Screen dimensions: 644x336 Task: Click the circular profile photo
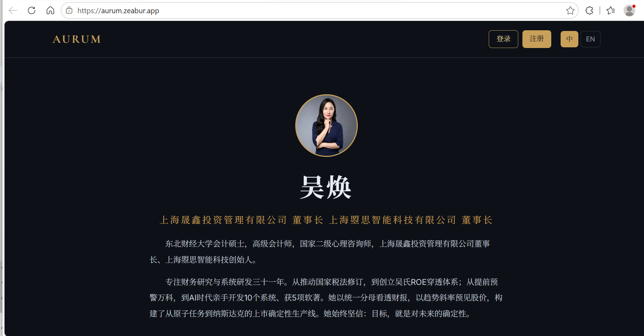326,126
